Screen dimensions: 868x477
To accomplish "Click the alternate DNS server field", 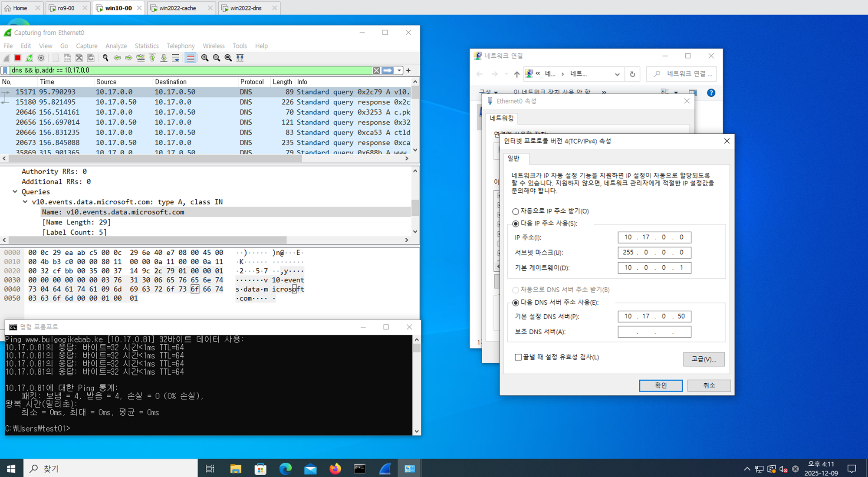I will point(654,332).
